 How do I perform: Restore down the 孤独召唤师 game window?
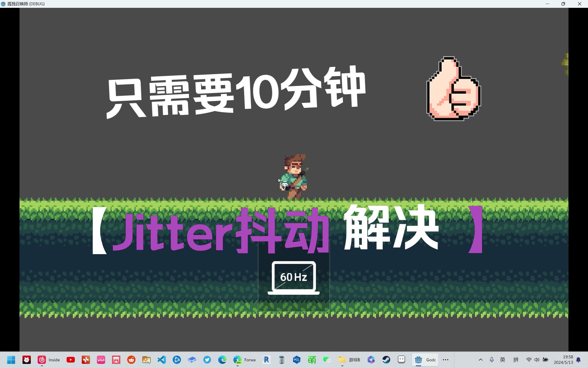(563, 4)
